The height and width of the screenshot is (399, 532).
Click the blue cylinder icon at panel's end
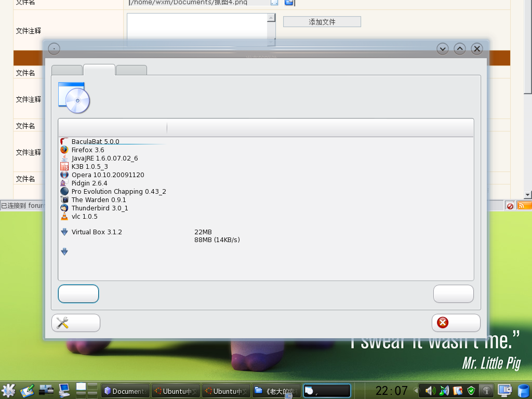524,391
